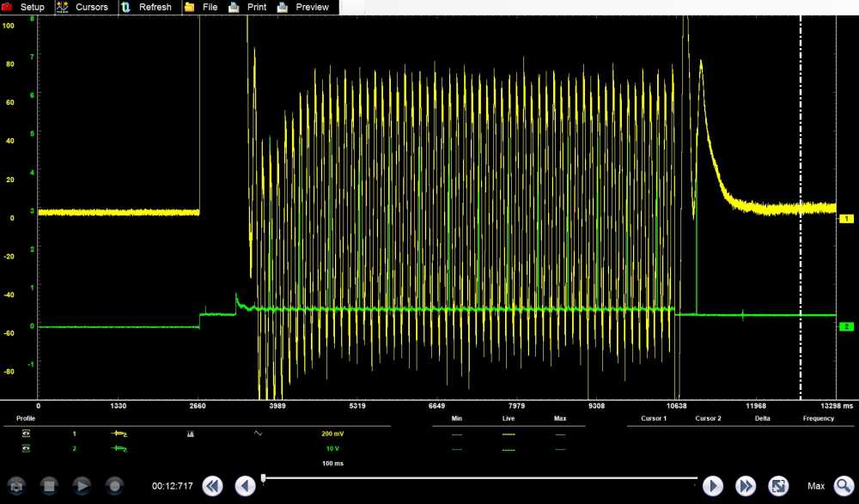Open the Cursors menu
Viewport: 859px width, 504px height.
tap(82, 7)
